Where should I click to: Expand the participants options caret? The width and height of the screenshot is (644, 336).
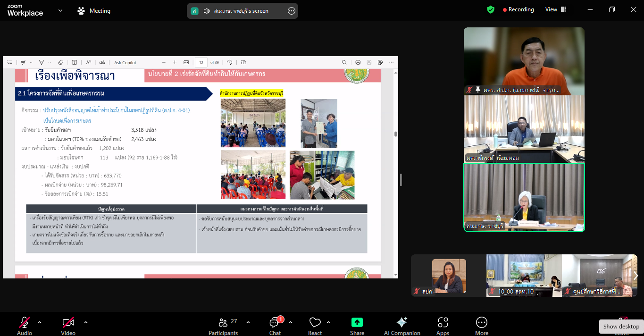click(x=248, y=322)
